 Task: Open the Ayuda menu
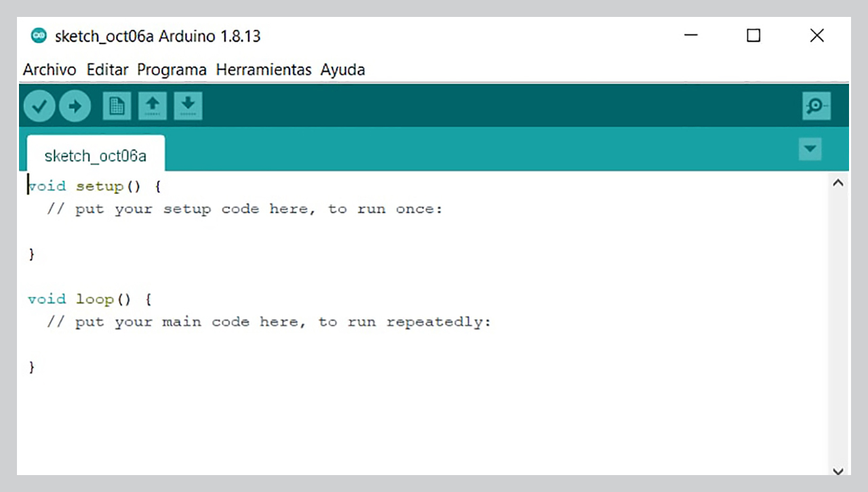pyautogui.click(x=342, y=70)
